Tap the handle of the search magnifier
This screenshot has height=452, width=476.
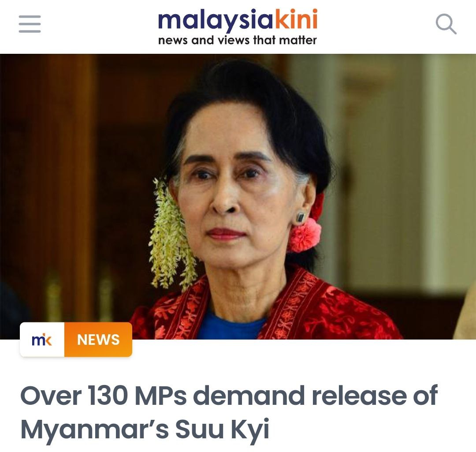click(x=453, y=30)
